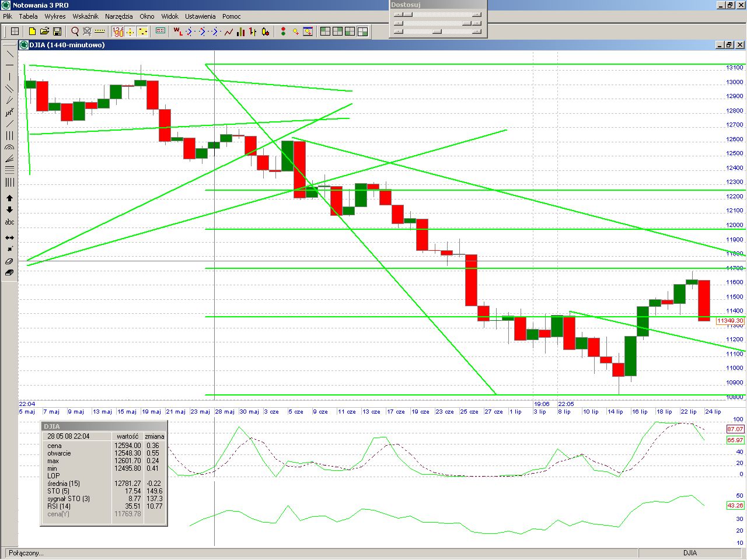Toggle the first window layout grid button
The height and width of the screenshot is (560, 747).
tap(326, 32)
